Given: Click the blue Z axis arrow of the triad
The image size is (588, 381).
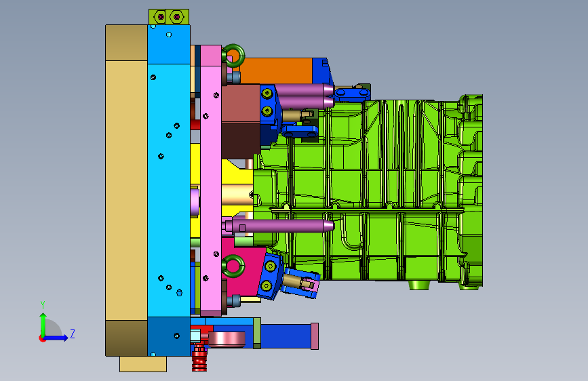Looking at the screenshot, I should pos(56,338).
